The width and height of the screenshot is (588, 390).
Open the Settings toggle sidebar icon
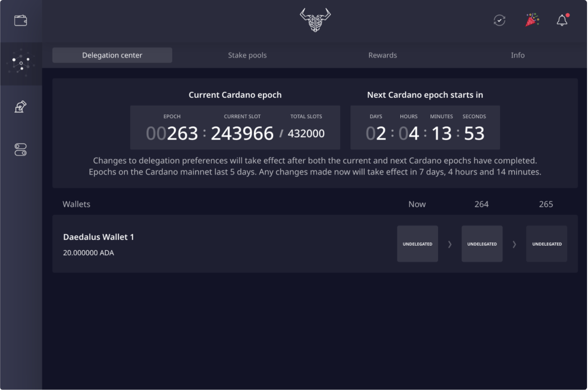(21, 149)
